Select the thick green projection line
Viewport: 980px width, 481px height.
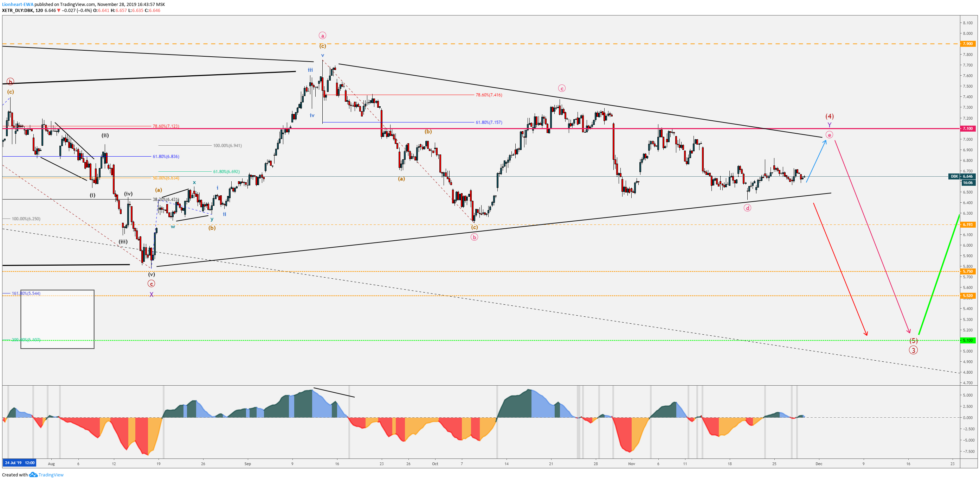tap(939, 275)
